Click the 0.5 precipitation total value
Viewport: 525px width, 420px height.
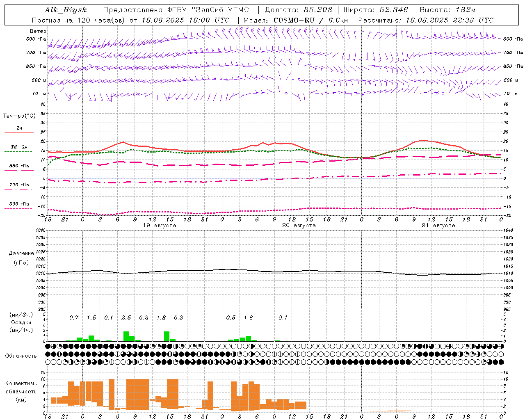(x=231, y=317)
